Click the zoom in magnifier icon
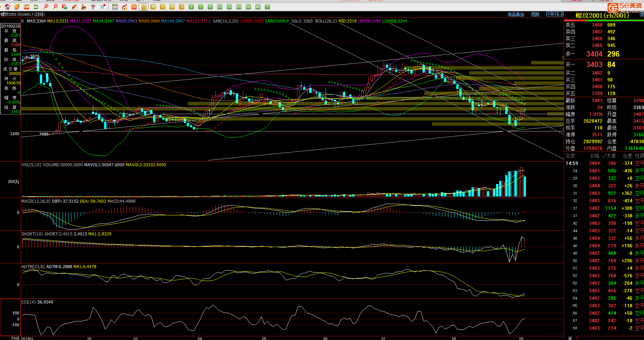This screenshot has height=340, width=644. [x=46, y=7]
